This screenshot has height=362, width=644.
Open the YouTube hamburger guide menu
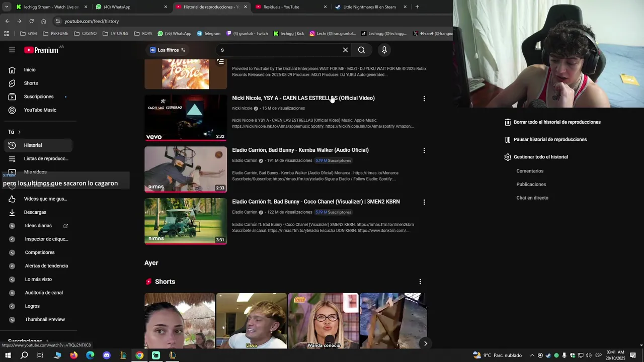(x=12, y=50)
